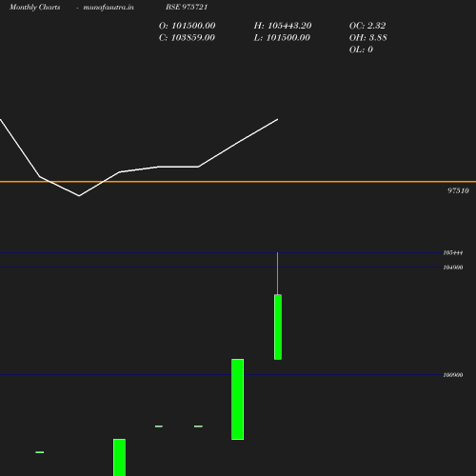Click the tall green candle with upper wick
This screenshot has width=476, height=476.
tap(278, 327)
